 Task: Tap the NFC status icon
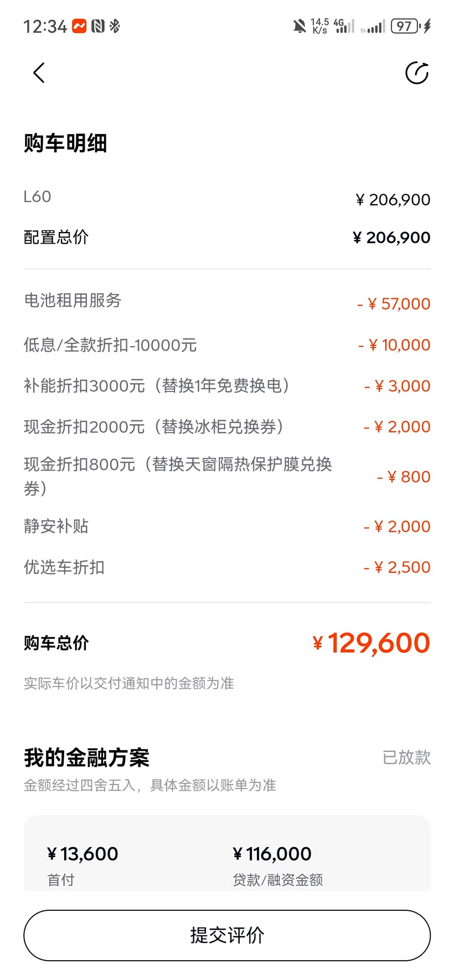coord(98,26)
